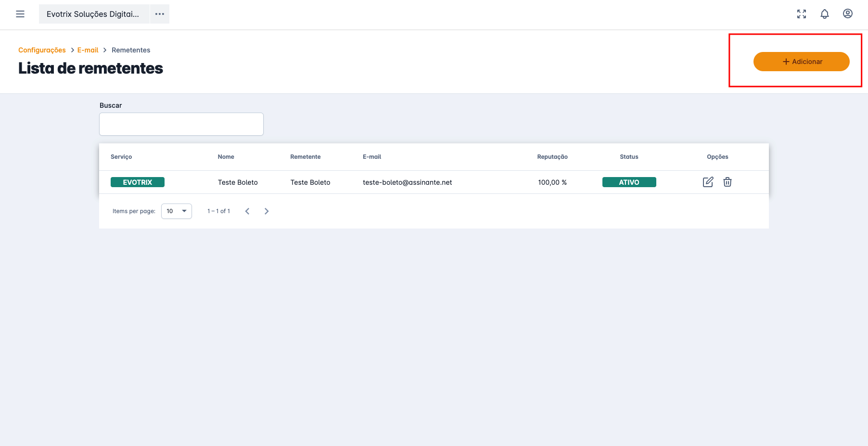Edit the Teste Boleto sender

coord(708,182)
